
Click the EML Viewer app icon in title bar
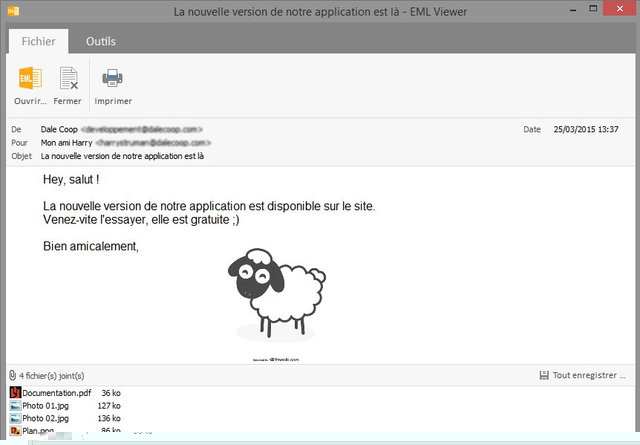point(12,12)
